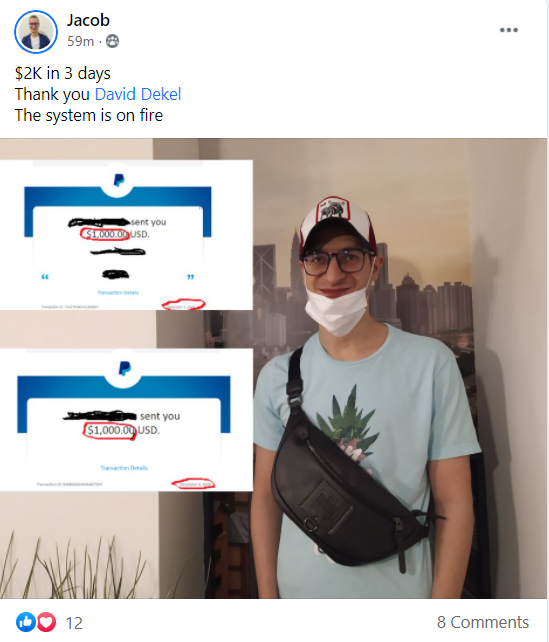Click the top PayPal logo icon
This screenshot has width=549, height=642.
click(x=118, y=180)
